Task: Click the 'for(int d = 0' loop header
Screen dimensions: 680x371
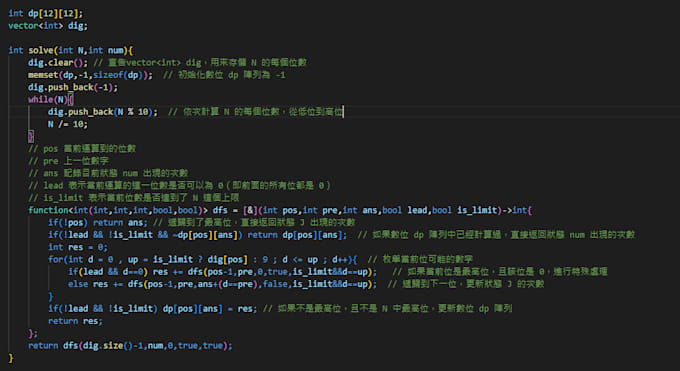Action: [203, 259]
